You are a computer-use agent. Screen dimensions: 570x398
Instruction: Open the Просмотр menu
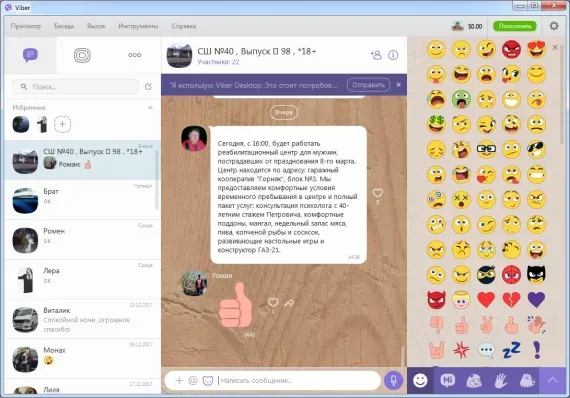(25, 26)
